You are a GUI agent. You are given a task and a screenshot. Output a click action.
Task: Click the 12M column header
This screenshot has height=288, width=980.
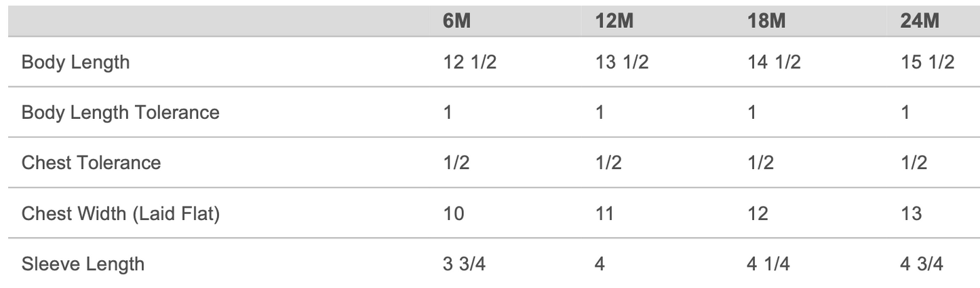point(614,21)
